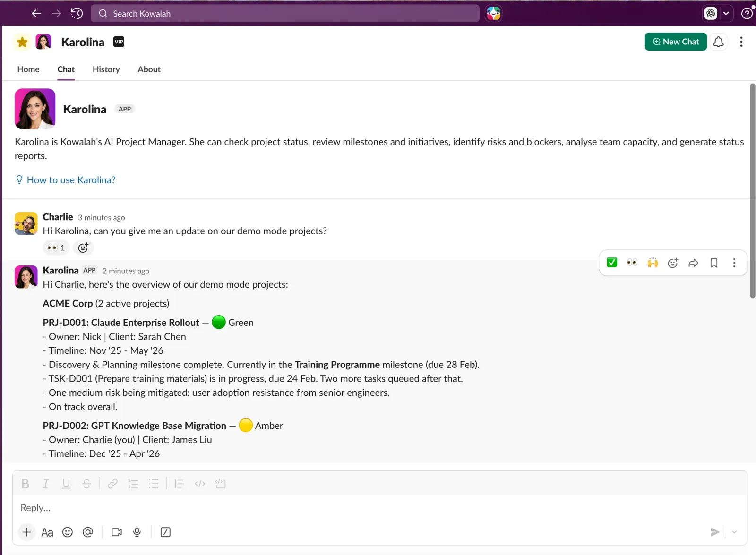Forward Karolina's project overview message
This screenshot has height=555, width=756.
point(693,263)
